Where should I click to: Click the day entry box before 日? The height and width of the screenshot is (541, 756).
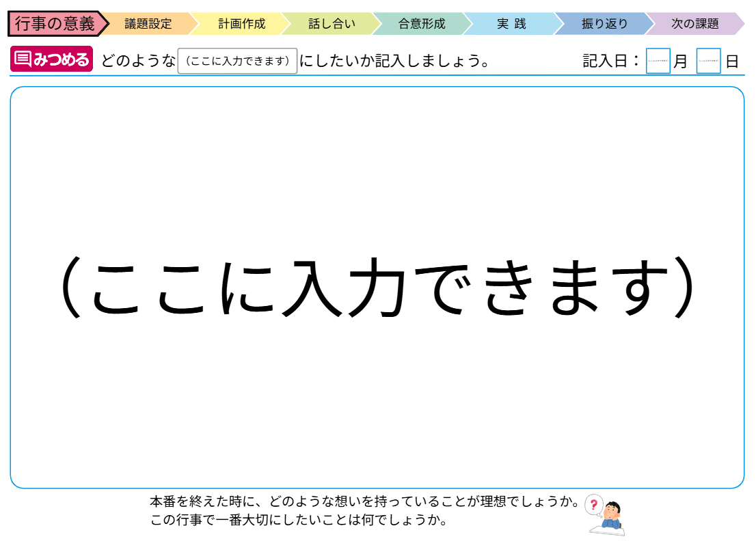coord(708,61)
